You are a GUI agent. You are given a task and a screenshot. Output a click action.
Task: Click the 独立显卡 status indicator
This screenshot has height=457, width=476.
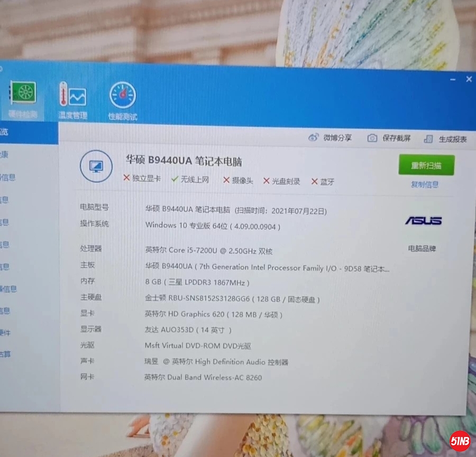142,179
